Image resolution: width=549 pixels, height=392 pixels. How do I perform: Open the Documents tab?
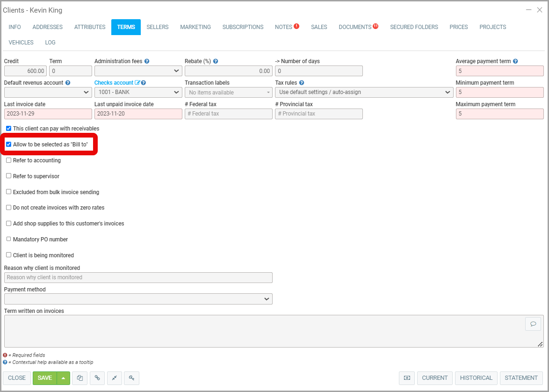pos(355,27)
